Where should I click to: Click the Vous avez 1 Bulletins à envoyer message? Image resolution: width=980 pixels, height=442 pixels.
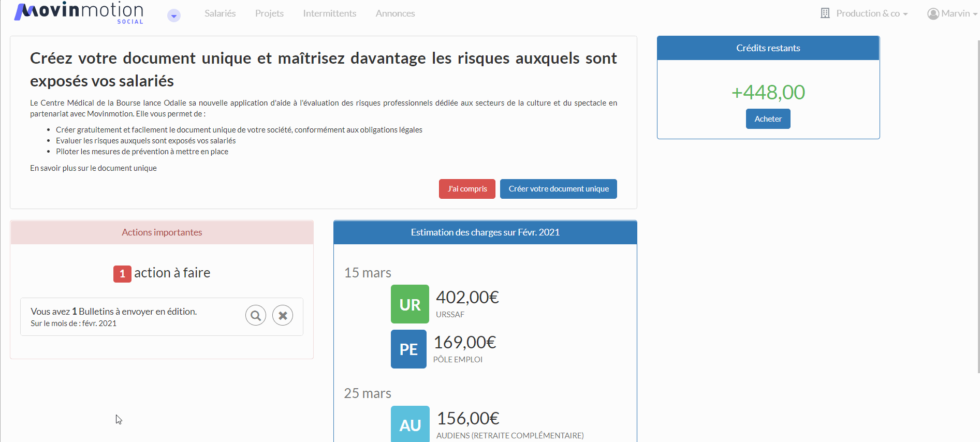pyautogui.click(x=114, y=312)
